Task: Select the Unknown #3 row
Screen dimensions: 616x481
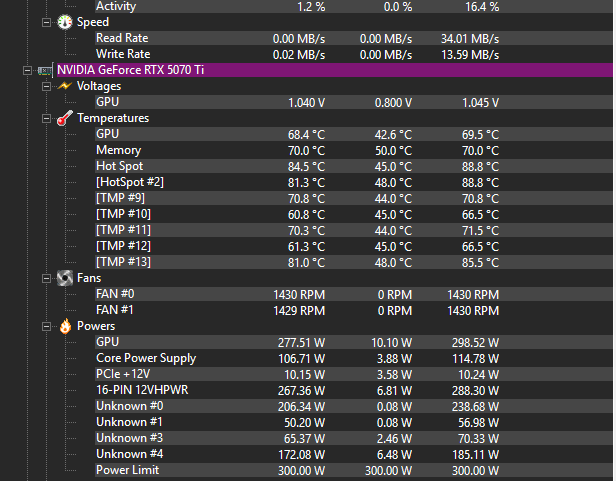Action: 354,438
